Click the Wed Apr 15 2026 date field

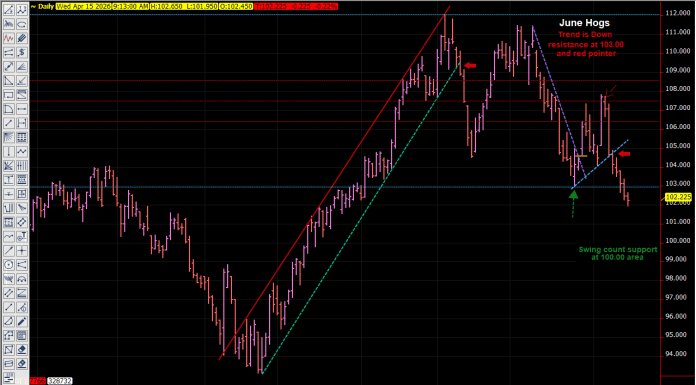tap(84, 6)
